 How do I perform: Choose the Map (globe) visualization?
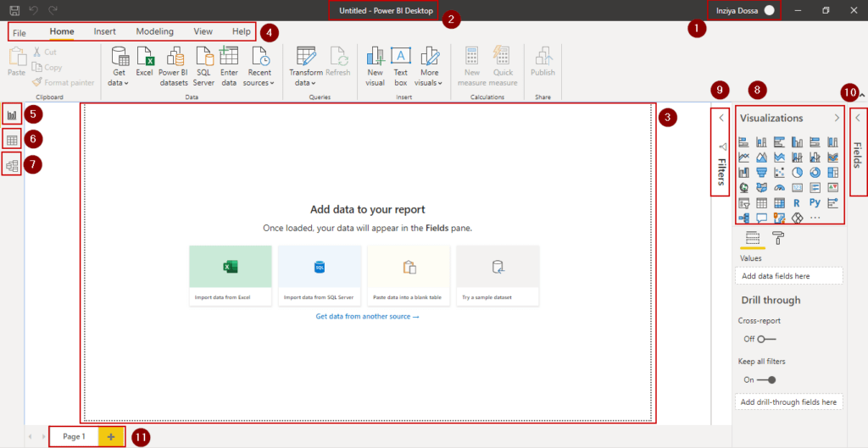point(743,187)
